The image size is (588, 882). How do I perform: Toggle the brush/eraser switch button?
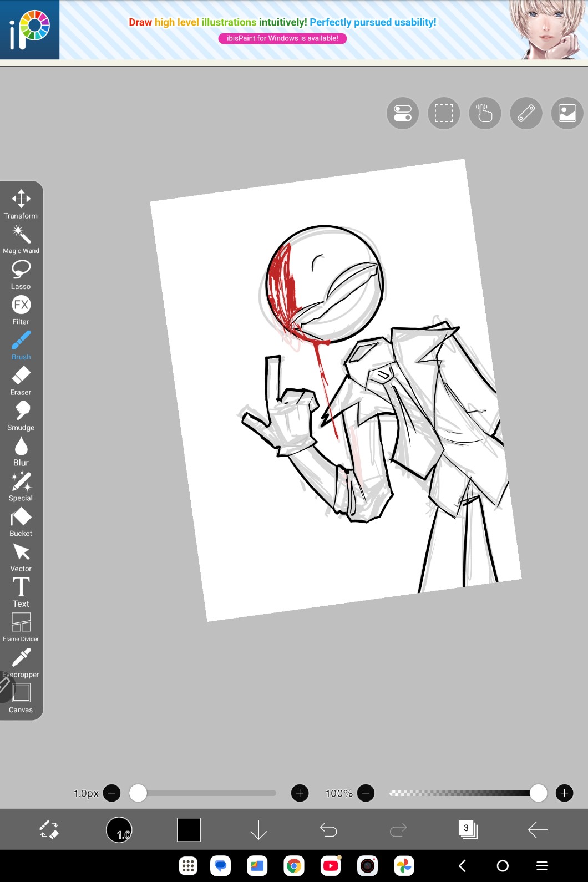click(49, 830)
